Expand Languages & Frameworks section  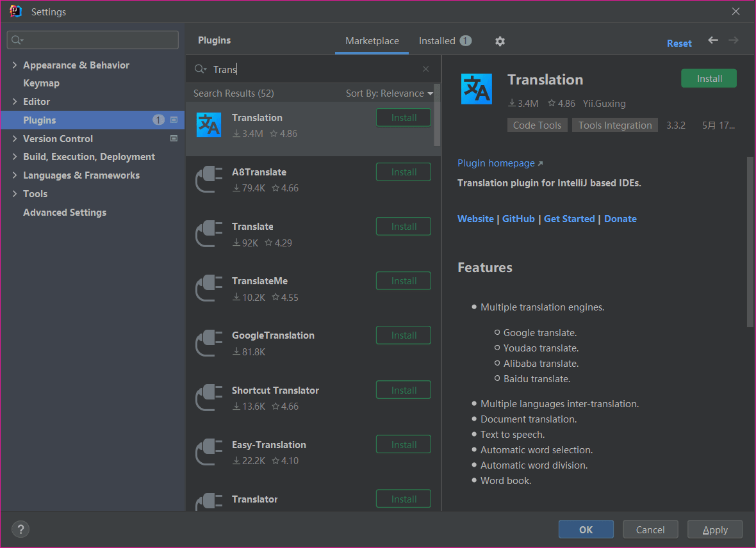pos(15,175)
